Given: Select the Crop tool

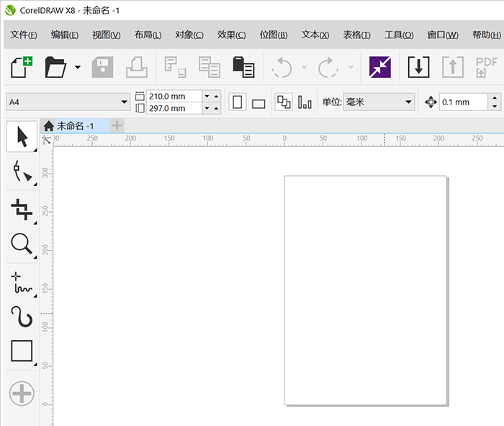Looking at the screenshot, I should 22,210.
